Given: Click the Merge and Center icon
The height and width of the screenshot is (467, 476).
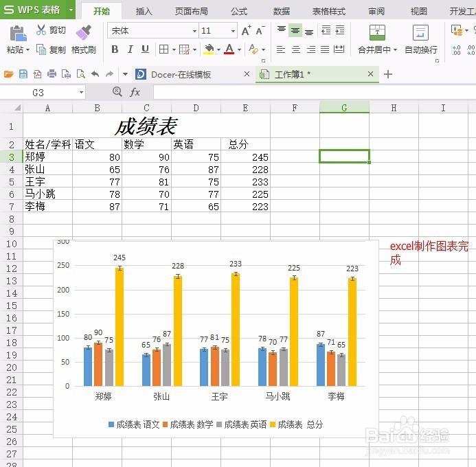Looking at the screenshot, I should 377,32.
